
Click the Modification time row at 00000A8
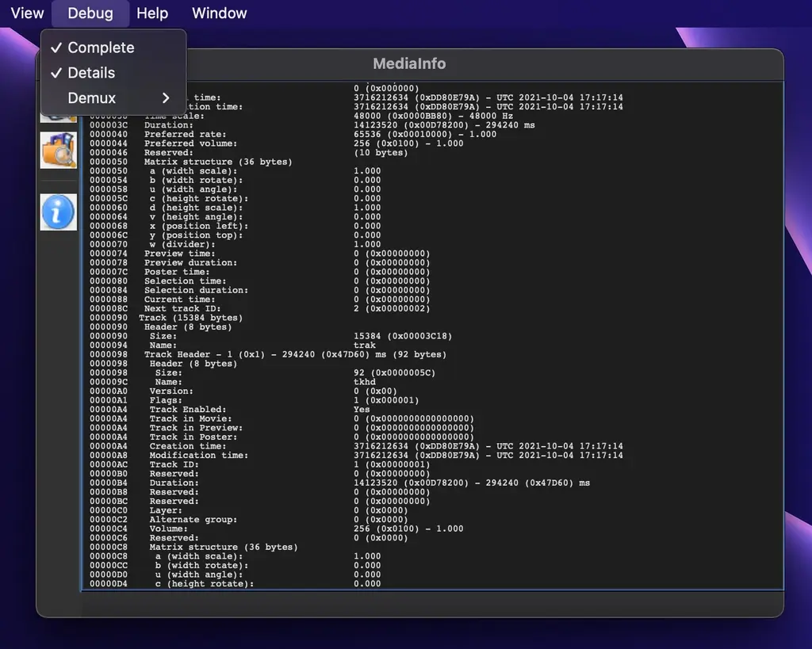[356, 456]
